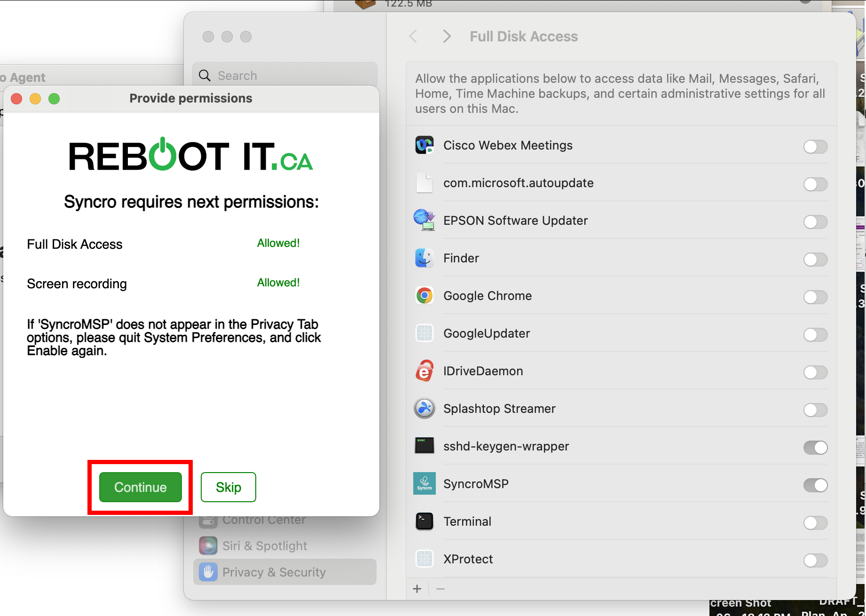The image size is (866, 616).
Task: Click the Terminal app icon
Action: (x=425, y=521)
